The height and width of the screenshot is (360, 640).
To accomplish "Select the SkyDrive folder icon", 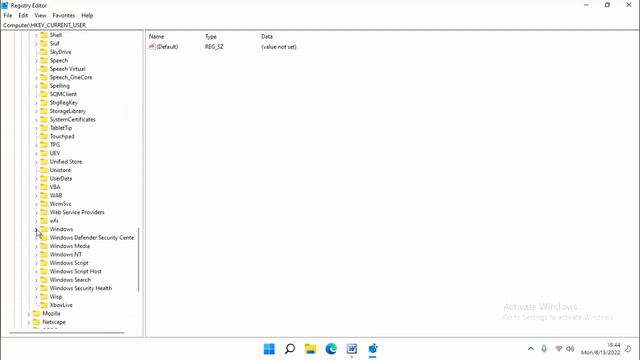I will click(44, 52).
